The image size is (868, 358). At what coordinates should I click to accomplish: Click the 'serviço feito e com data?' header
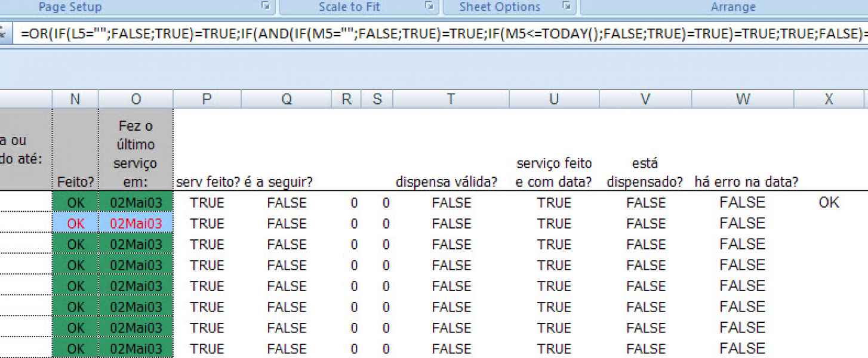pos(553,173)
